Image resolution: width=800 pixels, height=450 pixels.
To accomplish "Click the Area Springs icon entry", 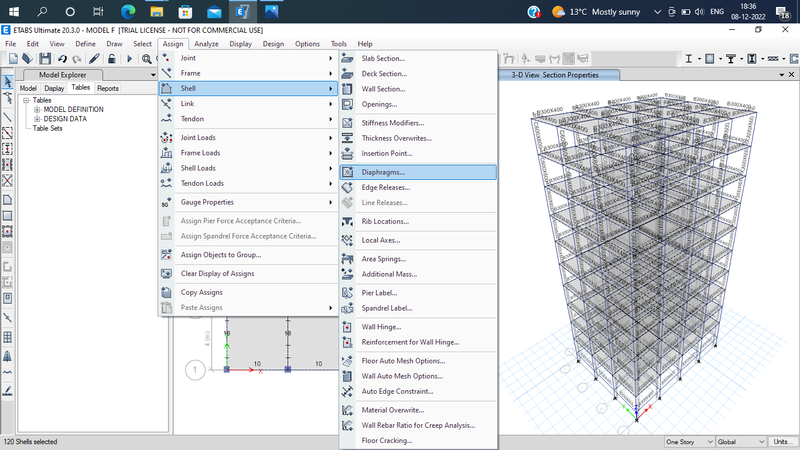I will pyautogui.click(x=347, y=259).
